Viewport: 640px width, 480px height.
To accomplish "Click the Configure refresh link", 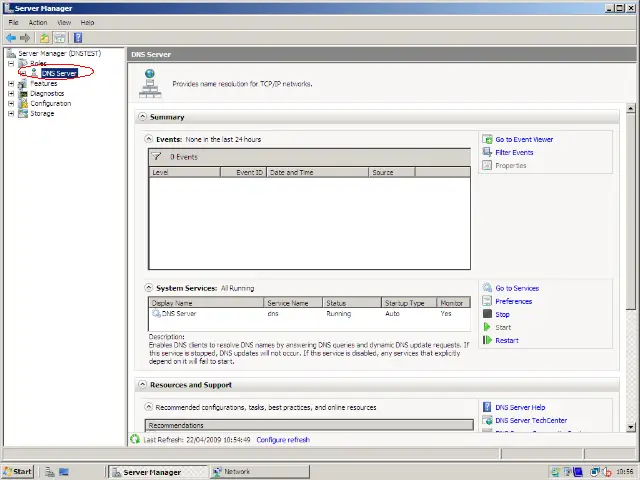I will [283, 440].
